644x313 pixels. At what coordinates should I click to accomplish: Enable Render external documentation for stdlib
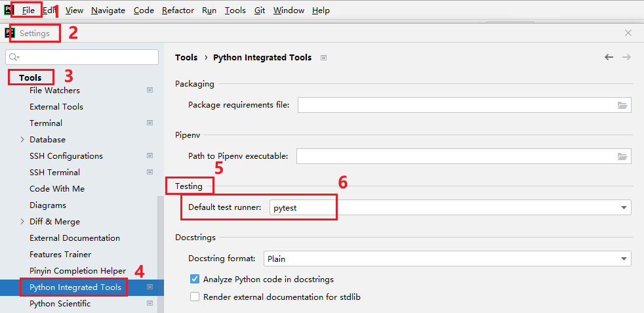(x=195, y=297)
